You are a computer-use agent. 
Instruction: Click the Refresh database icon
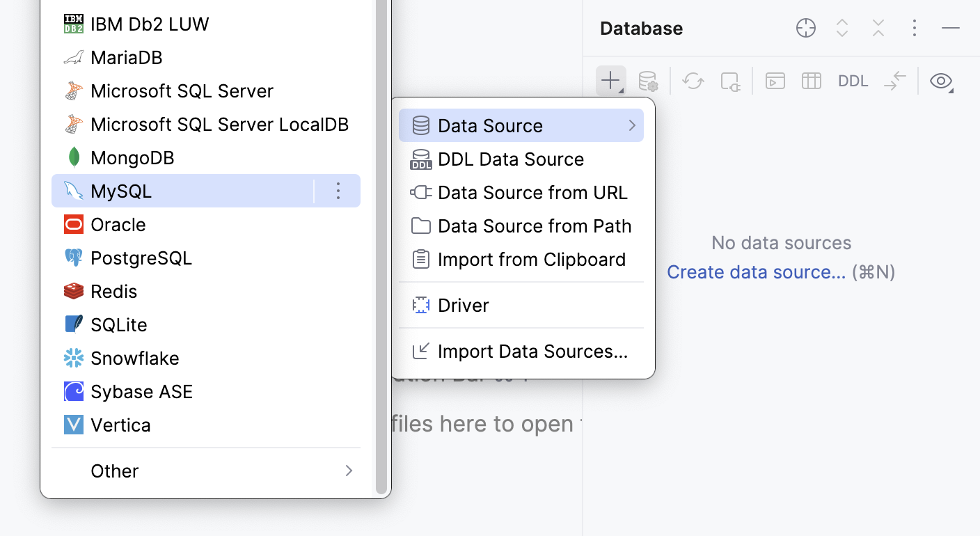pyautogui.click(x=693, y=81)
